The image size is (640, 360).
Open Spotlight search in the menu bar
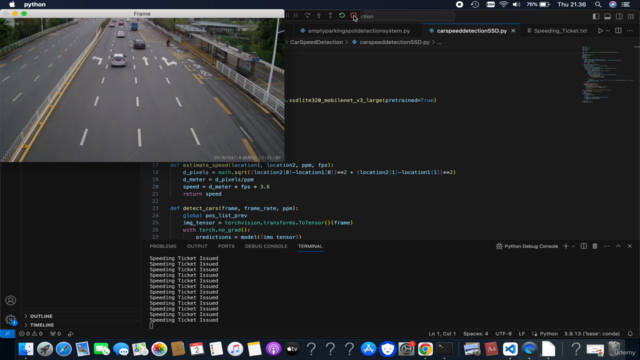point(598,4)
